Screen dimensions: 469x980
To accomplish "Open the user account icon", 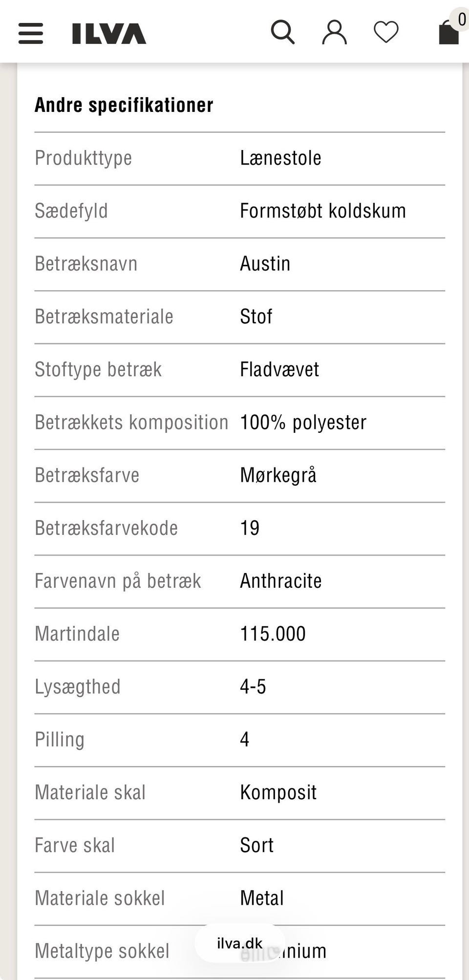I will (334, 33).
